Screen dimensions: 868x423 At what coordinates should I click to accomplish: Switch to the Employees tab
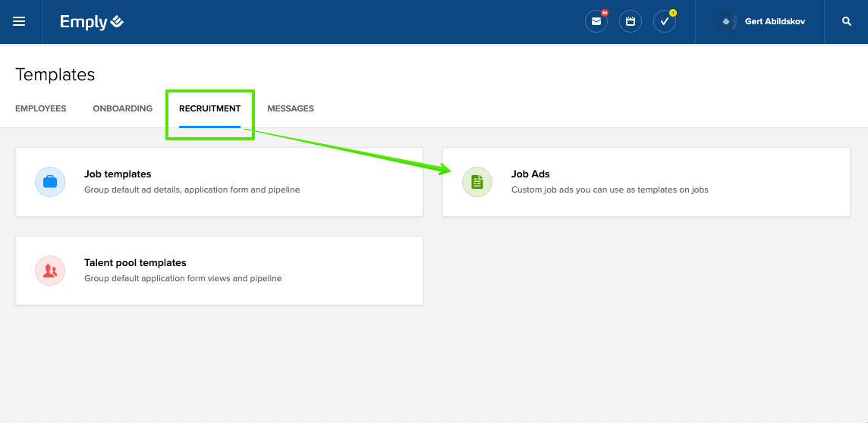click(x=41, y=108)
